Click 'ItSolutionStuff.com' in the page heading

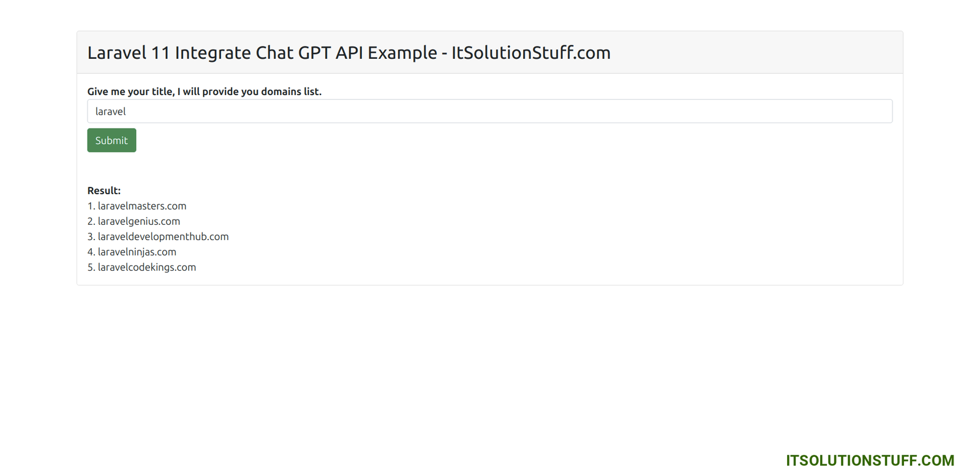coord(530,53)
